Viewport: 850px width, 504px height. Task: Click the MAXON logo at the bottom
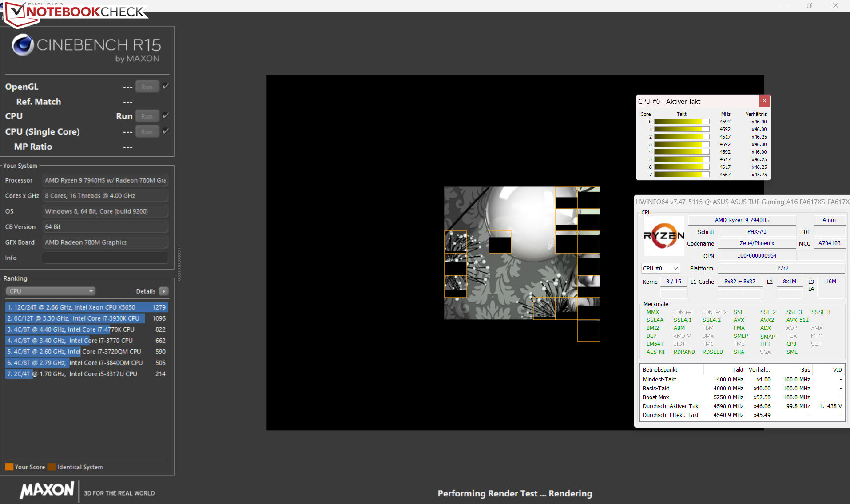pos(47,490)
